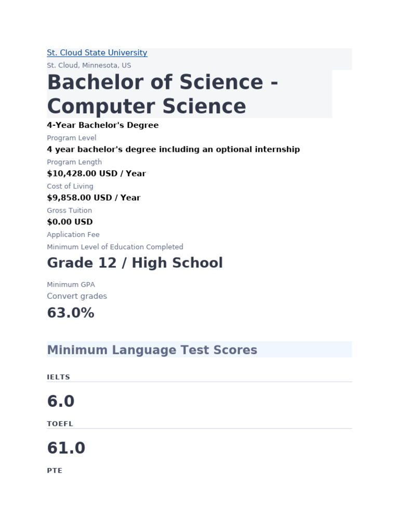Select the 63.0% minimum GPA value
The image size is (399, 532).
tap(71, 313)
